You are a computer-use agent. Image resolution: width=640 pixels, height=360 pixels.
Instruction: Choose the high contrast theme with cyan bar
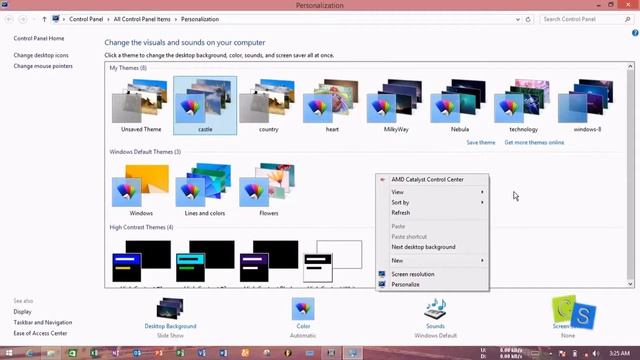tap(205, 261)
